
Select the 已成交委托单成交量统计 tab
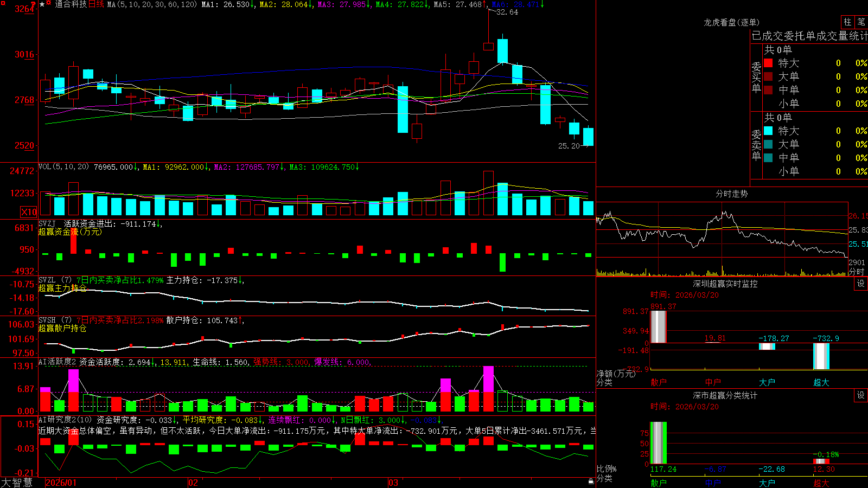pyautogui.click(x=809, y=36)
